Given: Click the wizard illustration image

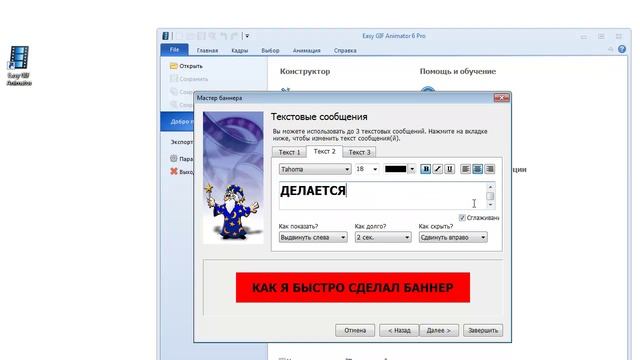Looking at the screenshot, I should 233,178.
